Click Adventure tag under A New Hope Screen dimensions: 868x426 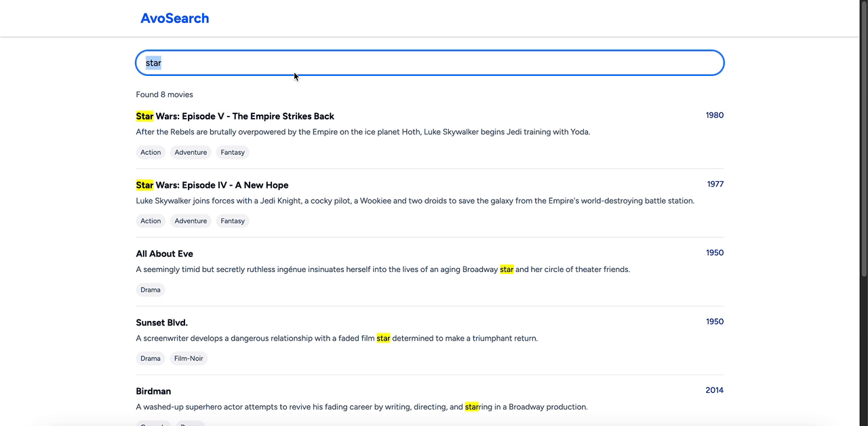191,221
